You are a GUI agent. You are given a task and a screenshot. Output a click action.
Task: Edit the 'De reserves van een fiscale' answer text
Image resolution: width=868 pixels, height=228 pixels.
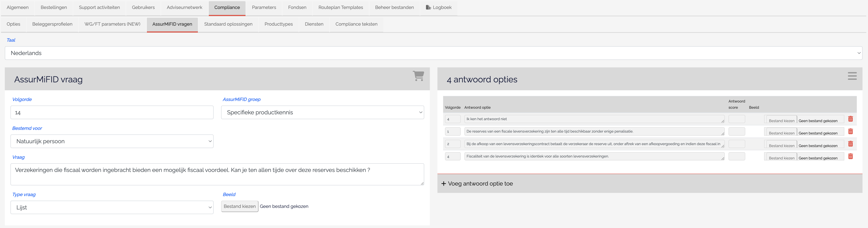tap(594, 131)
